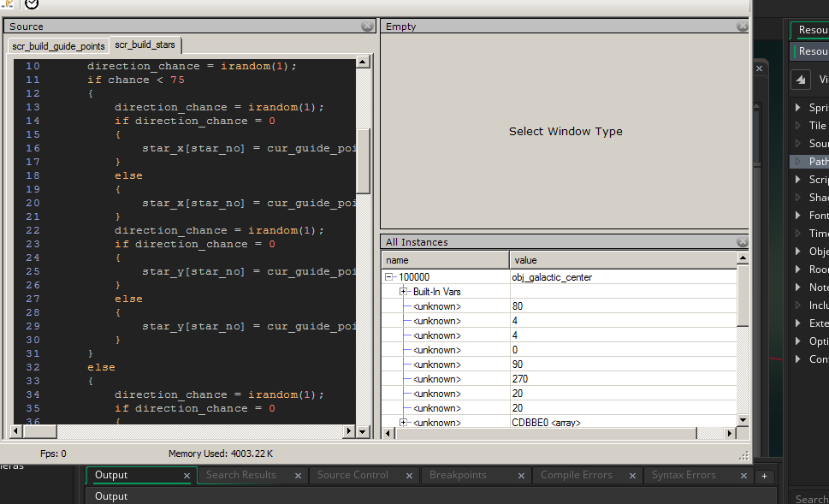Select the Paths entry in the resource tree

[x=813, y=161]
